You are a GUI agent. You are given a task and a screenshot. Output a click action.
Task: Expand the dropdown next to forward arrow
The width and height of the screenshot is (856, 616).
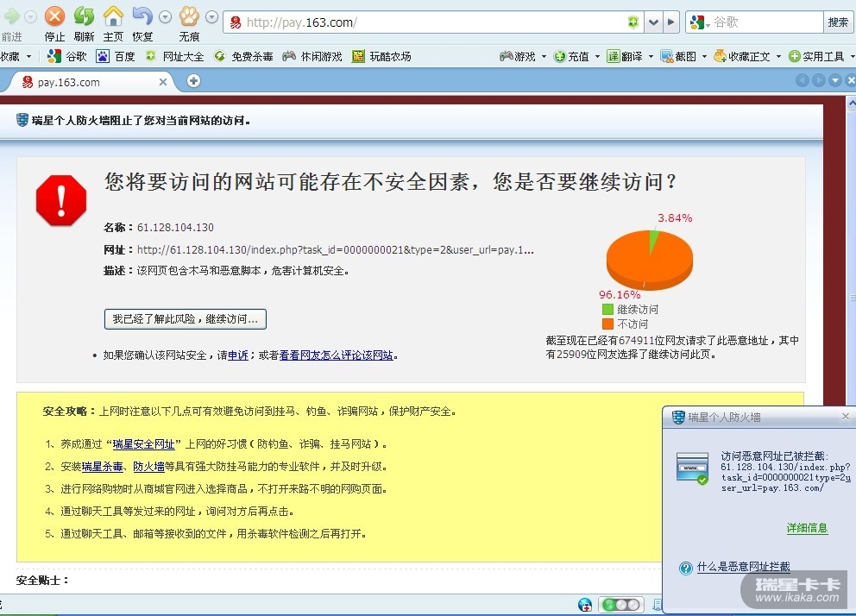pos(30,17)
